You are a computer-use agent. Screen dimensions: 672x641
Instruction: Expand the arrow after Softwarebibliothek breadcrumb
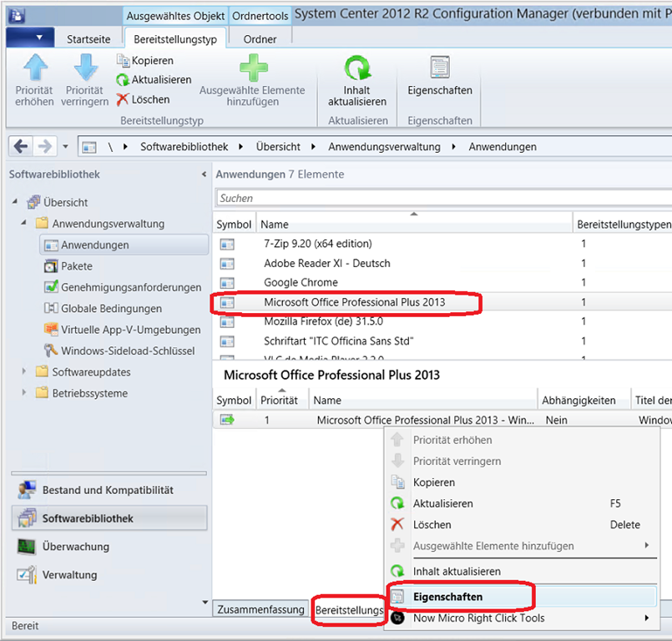point(241,147)
